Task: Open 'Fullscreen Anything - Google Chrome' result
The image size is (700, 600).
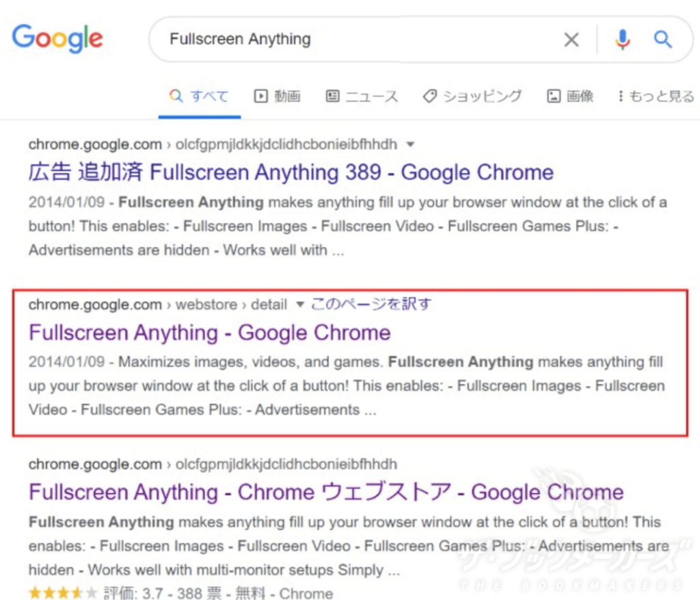Action: [x=210, y=332]
